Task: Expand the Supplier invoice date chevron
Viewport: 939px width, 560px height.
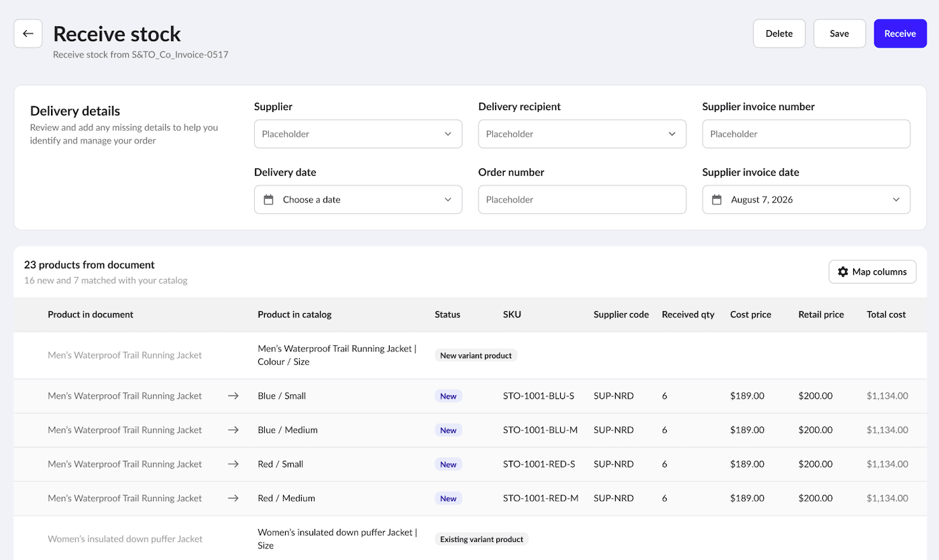Action: click(x=896, y=200)
